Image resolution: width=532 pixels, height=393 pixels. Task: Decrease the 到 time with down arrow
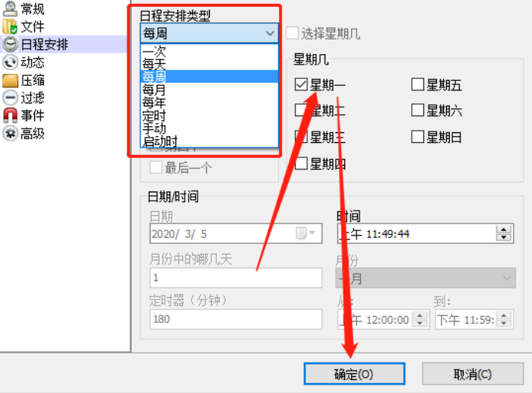click(x=504, y=323)
